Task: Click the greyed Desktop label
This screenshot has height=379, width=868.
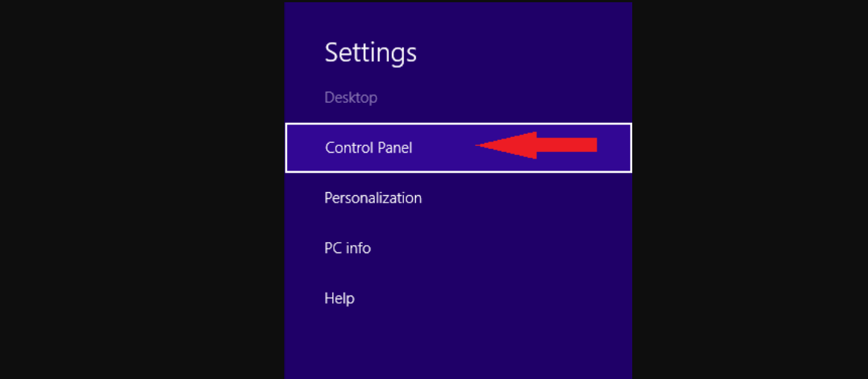Action: (350, 98)
